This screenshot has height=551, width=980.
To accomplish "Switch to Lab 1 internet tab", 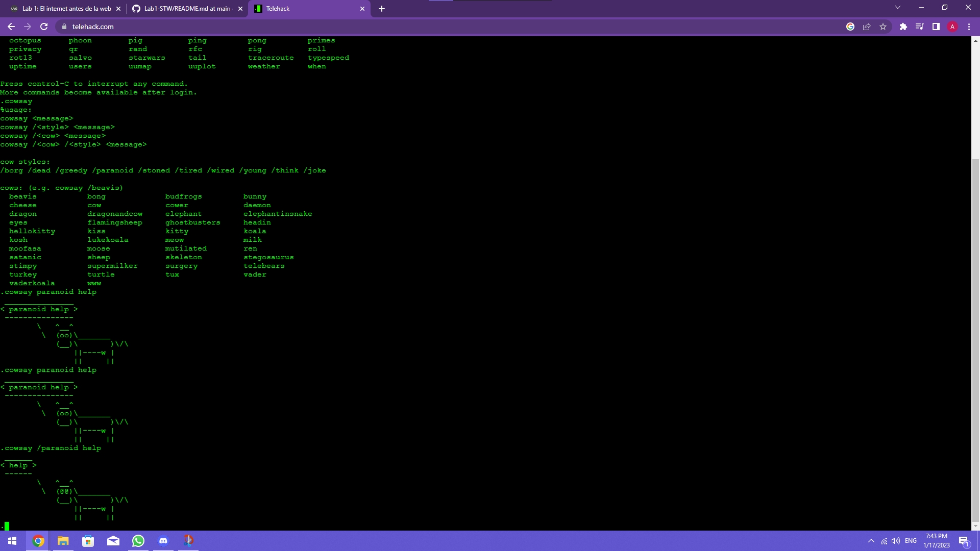I will pyautogui.click(x=66, y=9).
